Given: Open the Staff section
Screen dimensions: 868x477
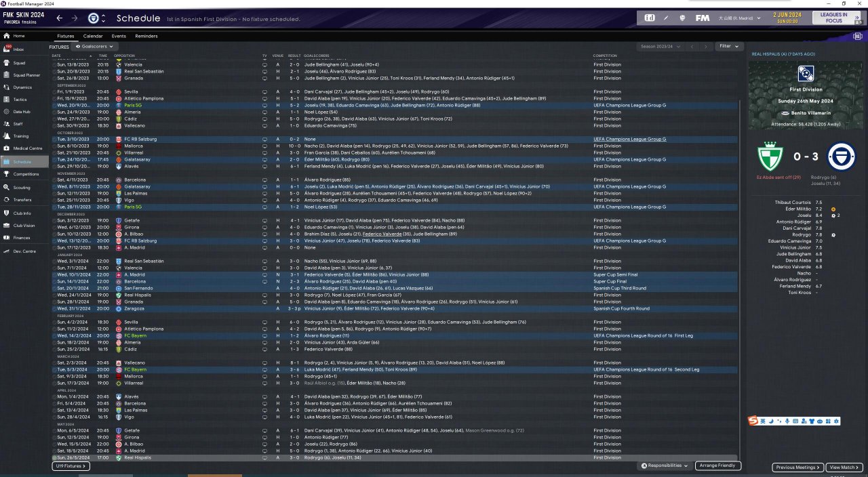Looking at the screenshot, I should pyautogui.click(x=24, y=125).
